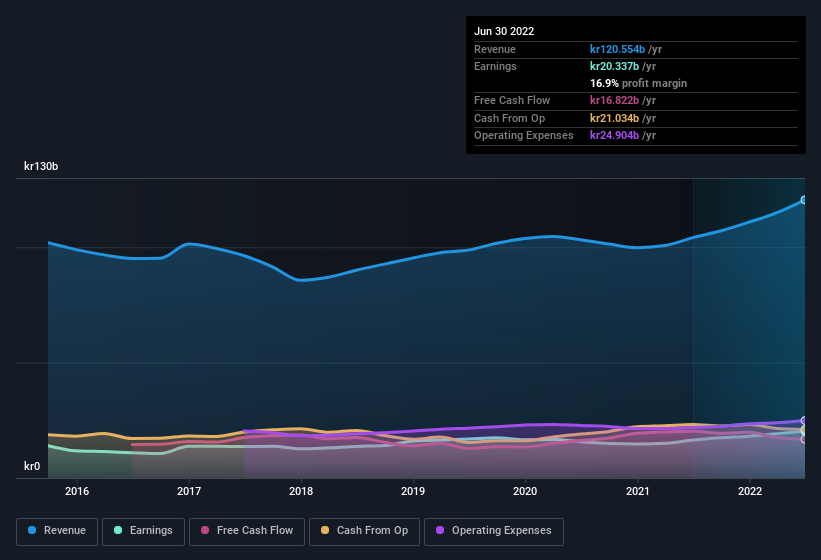Click the Free Cash Flow pink end marker
821x560 pixels.
pos(804,440)
